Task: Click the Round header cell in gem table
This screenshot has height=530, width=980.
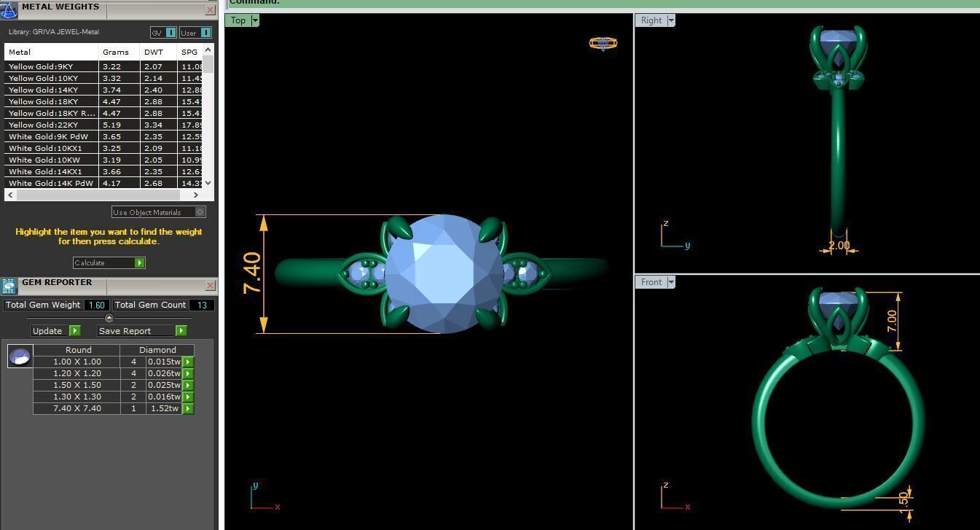Action: pos(77,350)
